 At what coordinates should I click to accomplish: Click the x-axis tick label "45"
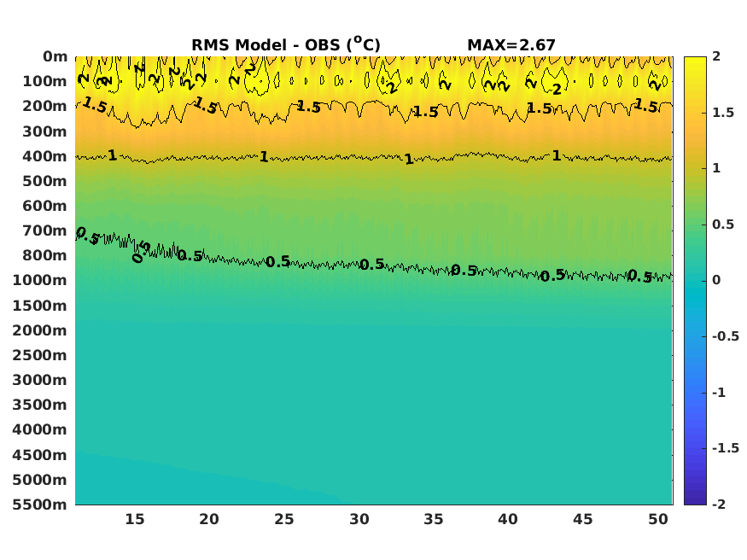pyautogui.click(x=582, y=519)
